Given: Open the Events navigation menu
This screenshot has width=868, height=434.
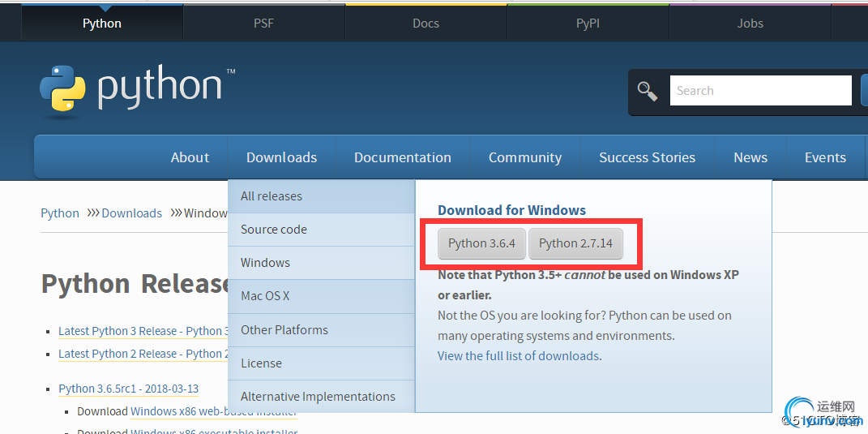Looking at the screenshot, I should [825, 157].
